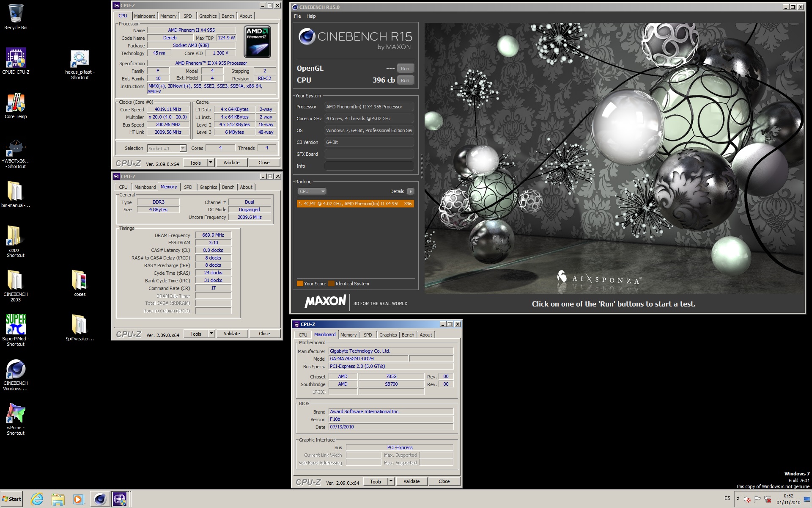This screenshot has height=508, width=812.
Task: Click the speaker volume tray icon
Action: (747, 499)
